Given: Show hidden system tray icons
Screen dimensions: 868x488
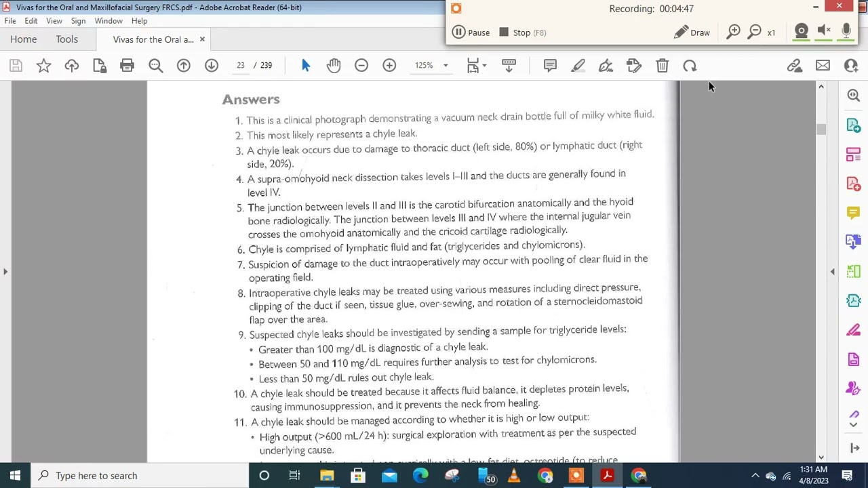Looking at the screenshot, I should (755, 476).
